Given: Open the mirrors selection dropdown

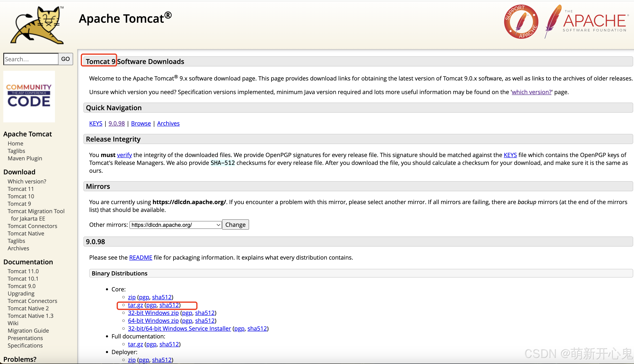Looking at the screenshot, I should pos(175,225).
